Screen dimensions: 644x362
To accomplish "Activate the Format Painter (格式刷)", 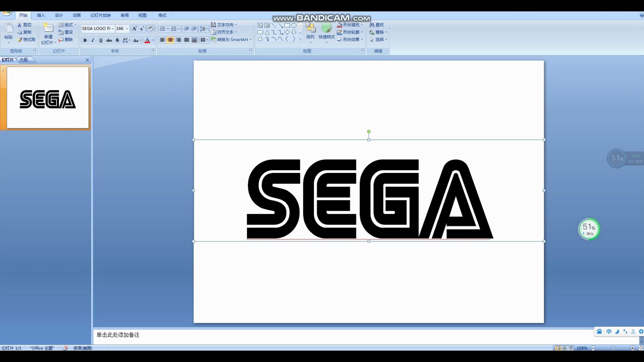I will [x=26, y=40].
